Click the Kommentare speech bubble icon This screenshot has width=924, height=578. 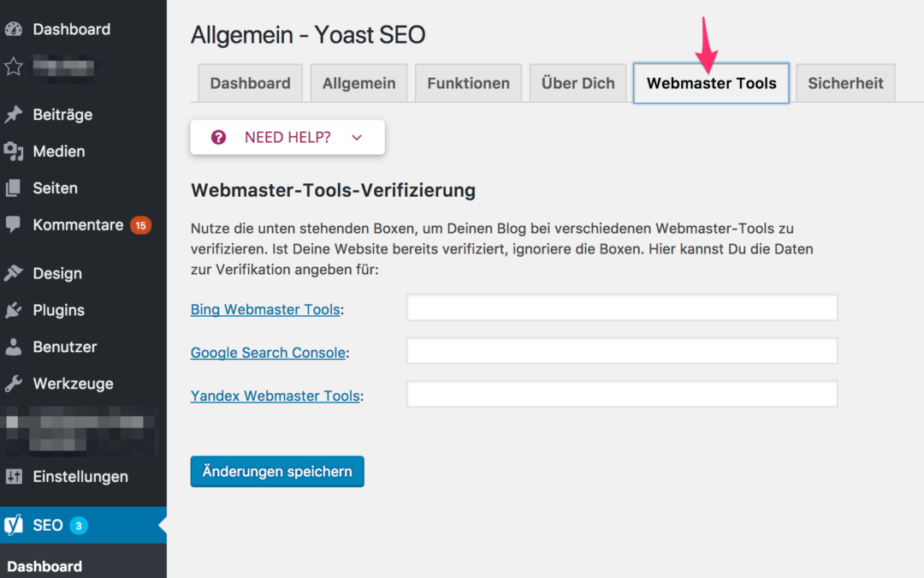coord(14,225)
